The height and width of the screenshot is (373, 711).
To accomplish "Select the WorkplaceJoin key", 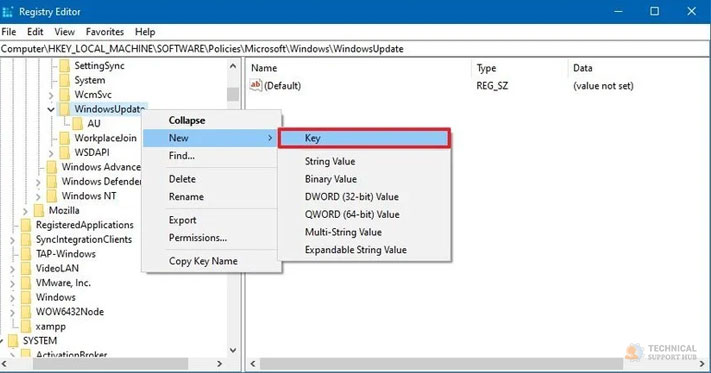I will point(105,138).
